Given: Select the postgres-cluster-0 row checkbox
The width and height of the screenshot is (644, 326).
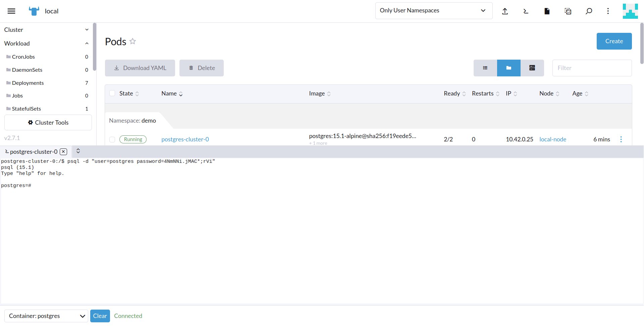Looking at the screenshot, I should [112, 139].
